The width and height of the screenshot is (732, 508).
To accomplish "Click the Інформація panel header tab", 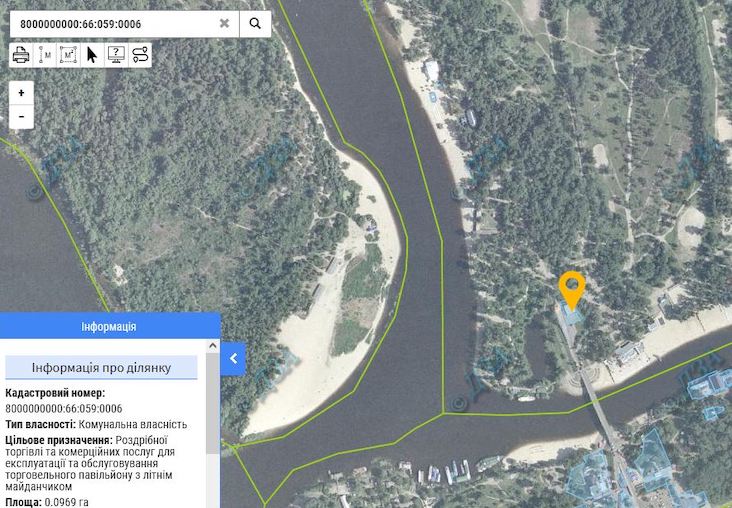I will click(x=109, y=327).
